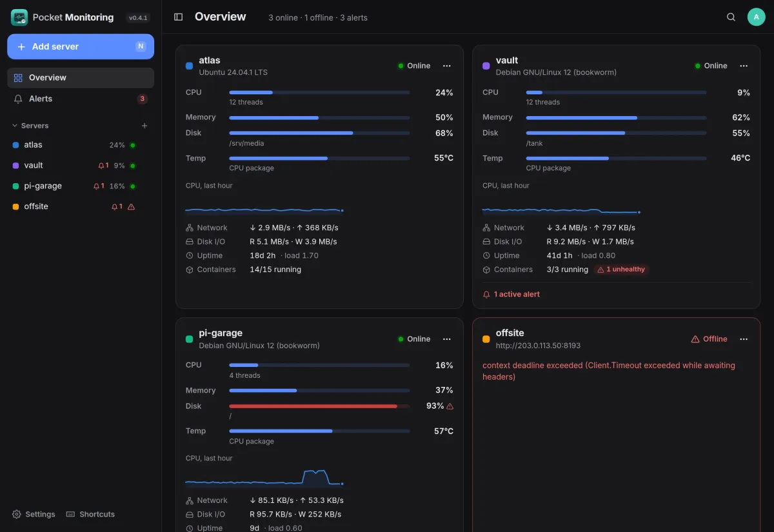This screenshot has height=532, width=774.
Task: Click the Uptime clock icon in the atlas card
Action: (x=190, y=256)
